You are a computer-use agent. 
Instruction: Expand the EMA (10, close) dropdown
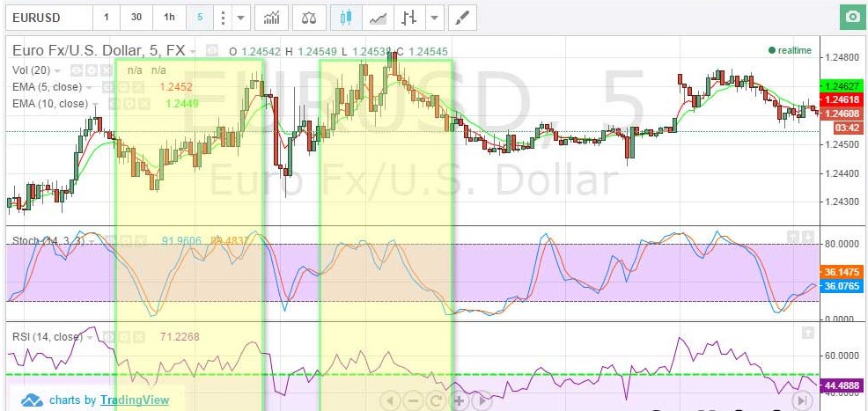(96, 104)
